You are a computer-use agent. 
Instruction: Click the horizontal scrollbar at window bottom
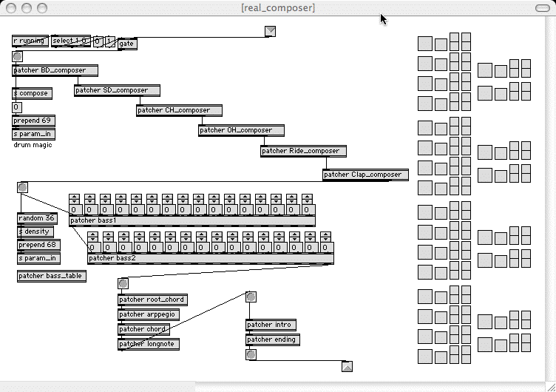[x=272, y=387]
